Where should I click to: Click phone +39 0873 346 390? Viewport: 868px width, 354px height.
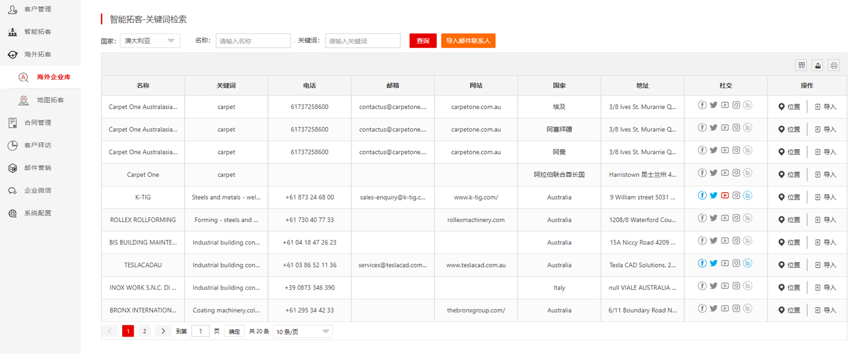point(310,288)
